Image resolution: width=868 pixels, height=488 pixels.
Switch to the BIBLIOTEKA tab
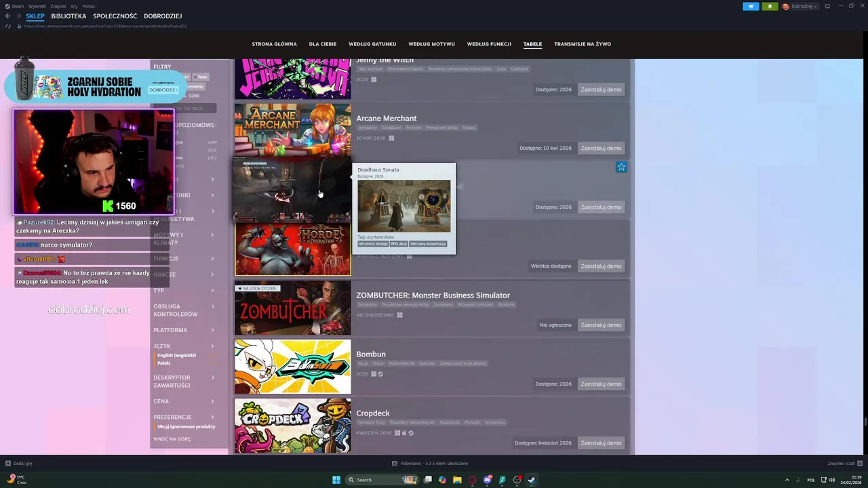tap(68, 16)
